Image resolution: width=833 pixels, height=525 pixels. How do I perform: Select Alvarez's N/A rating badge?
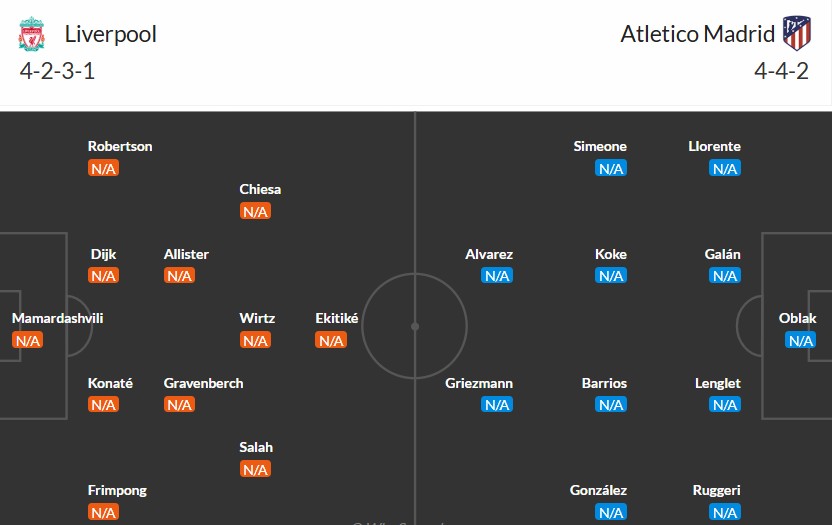click(x=497, y=276)
